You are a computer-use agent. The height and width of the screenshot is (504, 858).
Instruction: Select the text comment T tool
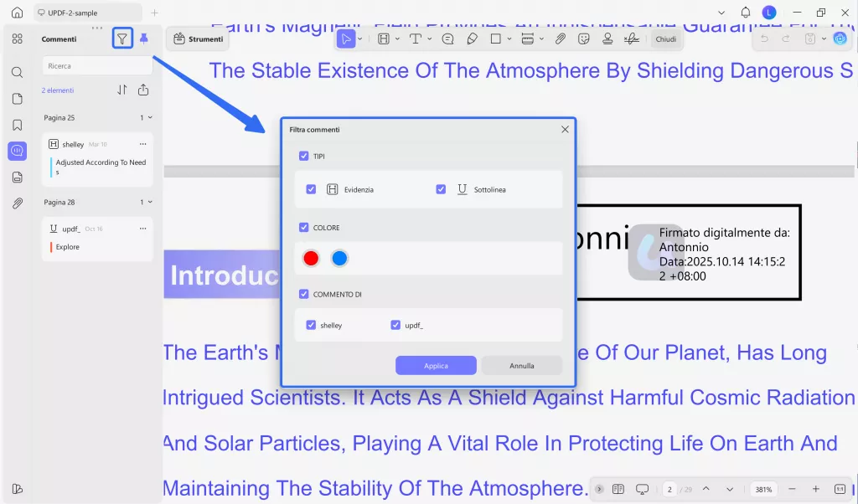click(x=416, y=39)
